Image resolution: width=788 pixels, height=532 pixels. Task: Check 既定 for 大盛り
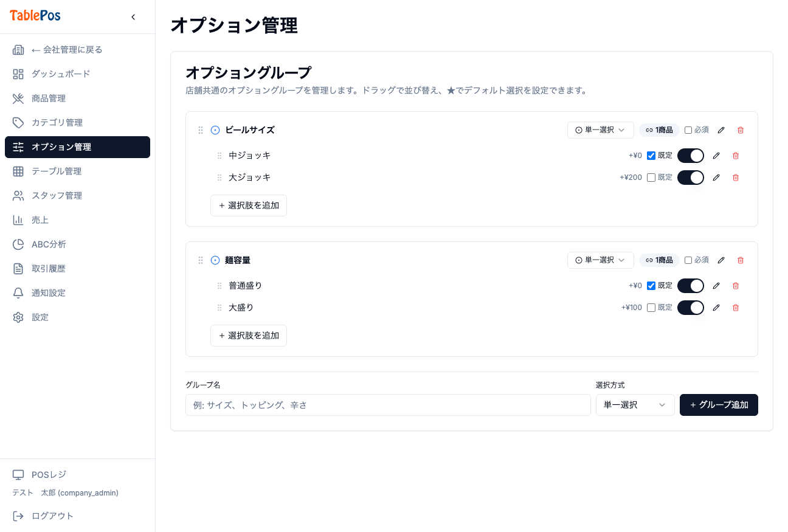(x=651, y=308)
